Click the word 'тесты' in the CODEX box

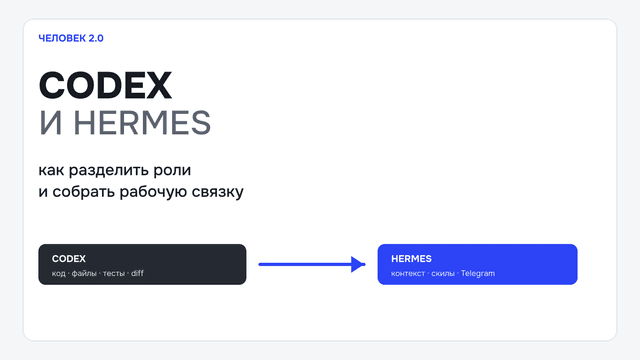point(113,273)
